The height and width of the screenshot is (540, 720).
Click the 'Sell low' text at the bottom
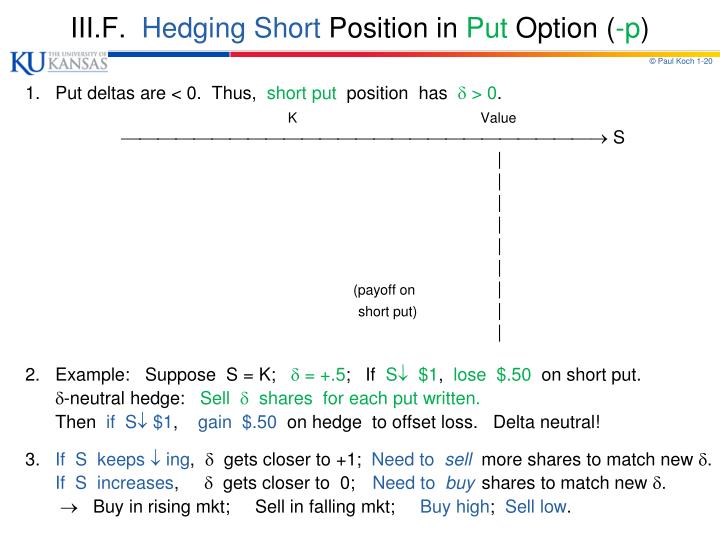(537, 507)
